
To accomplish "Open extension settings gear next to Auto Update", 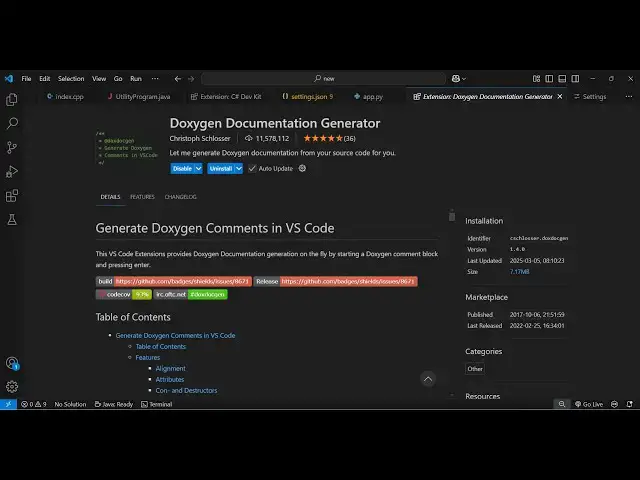I will [302, 168].
